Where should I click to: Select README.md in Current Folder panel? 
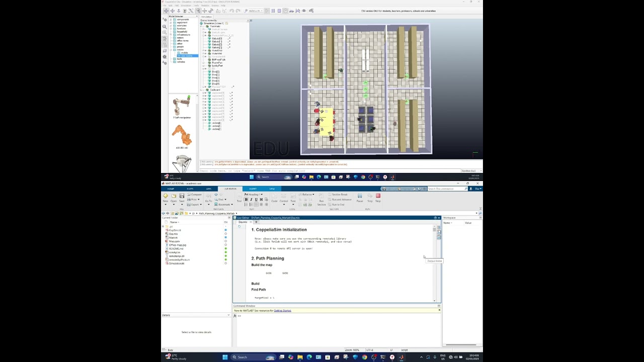tap(176, 249)
